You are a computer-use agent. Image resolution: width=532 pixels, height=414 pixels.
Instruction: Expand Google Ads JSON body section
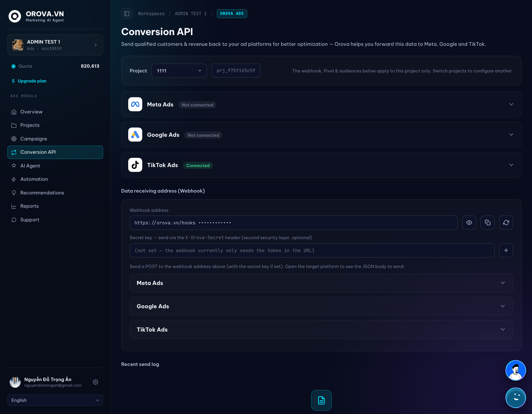[x=321, y=306]
